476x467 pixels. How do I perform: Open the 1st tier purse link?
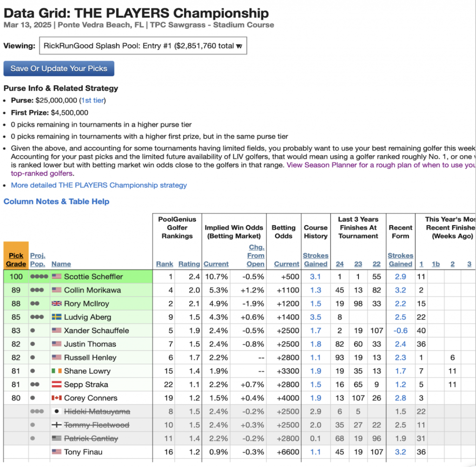93,100
